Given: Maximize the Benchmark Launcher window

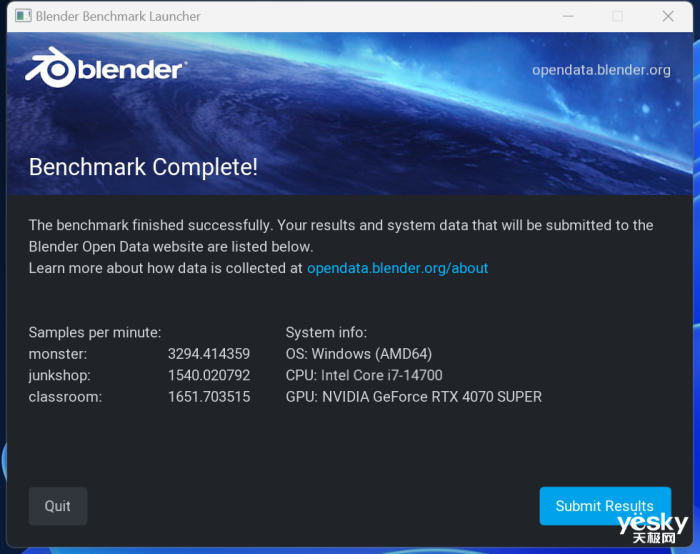Looking at the screenshot, I should (617, 16).
